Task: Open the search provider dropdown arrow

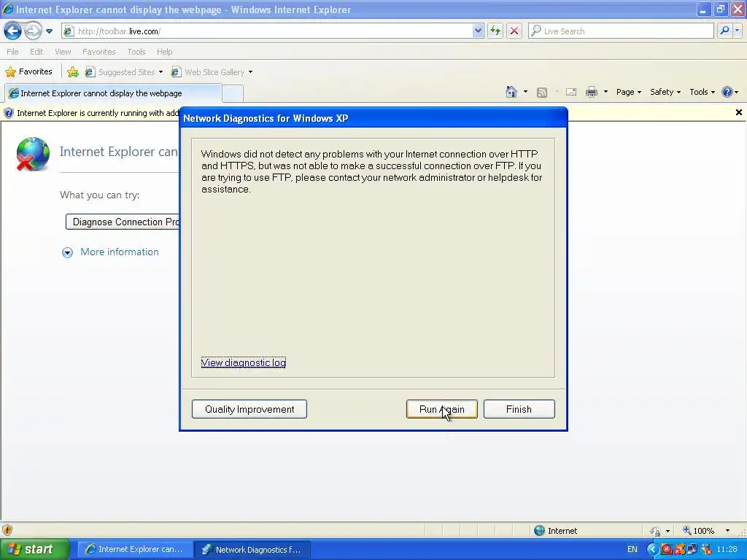Action: tap(737, 31)
